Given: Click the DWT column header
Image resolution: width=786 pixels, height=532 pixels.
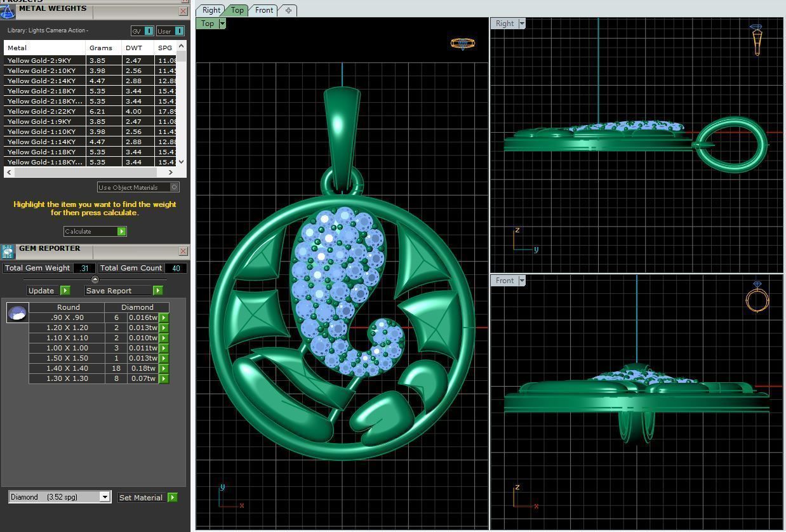Looking at the screenshot, I should [138, 48].
